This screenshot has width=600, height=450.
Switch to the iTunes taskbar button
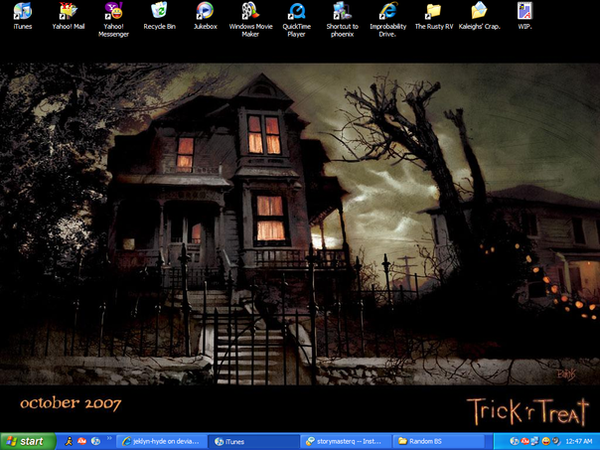254,442
